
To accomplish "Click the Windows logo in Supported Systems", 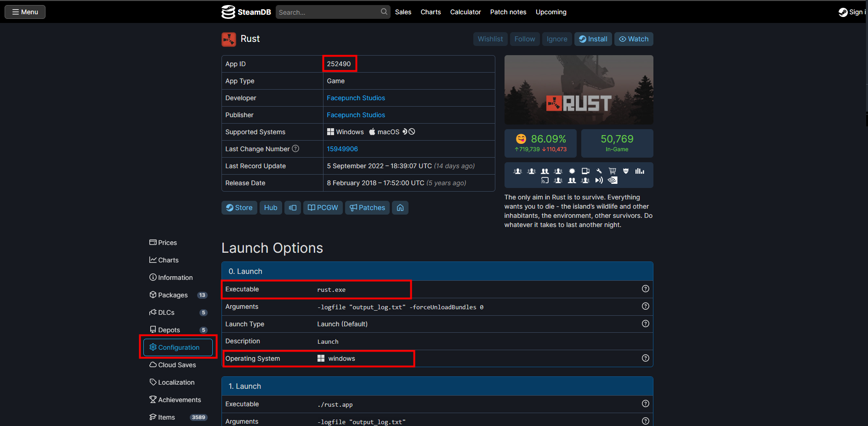I will click(330, 132).
